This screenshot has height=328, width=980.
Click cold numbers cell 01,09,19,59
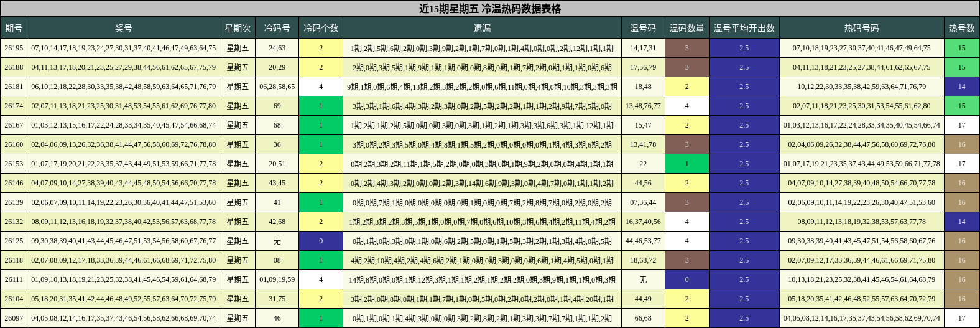277,279
